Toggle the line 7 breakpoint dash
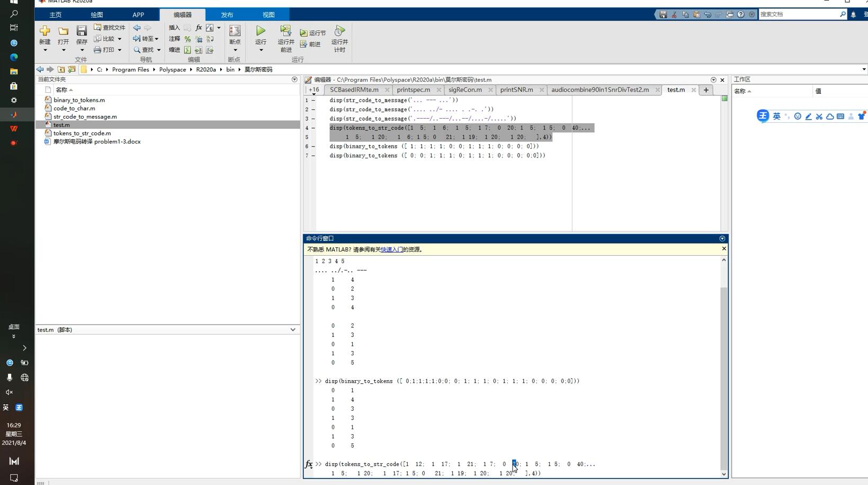 click(x=313, y=156)
